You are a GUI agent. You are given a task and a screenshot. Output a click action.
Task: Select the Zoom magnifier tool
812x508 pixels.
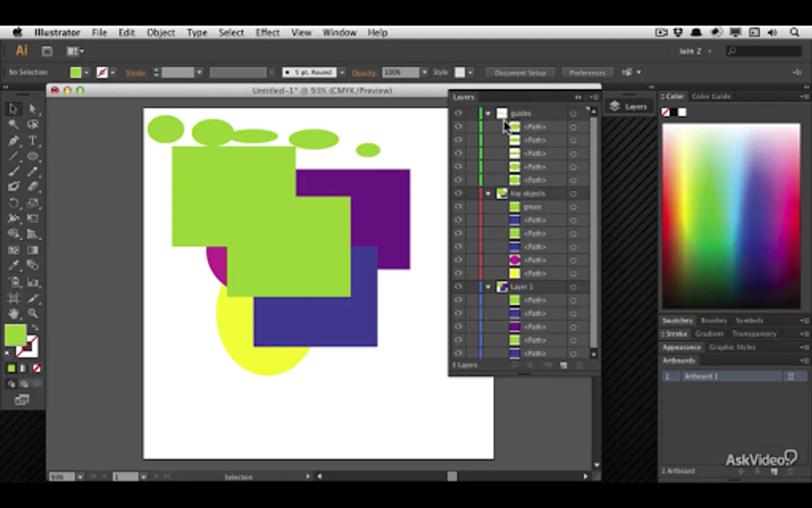33,313
